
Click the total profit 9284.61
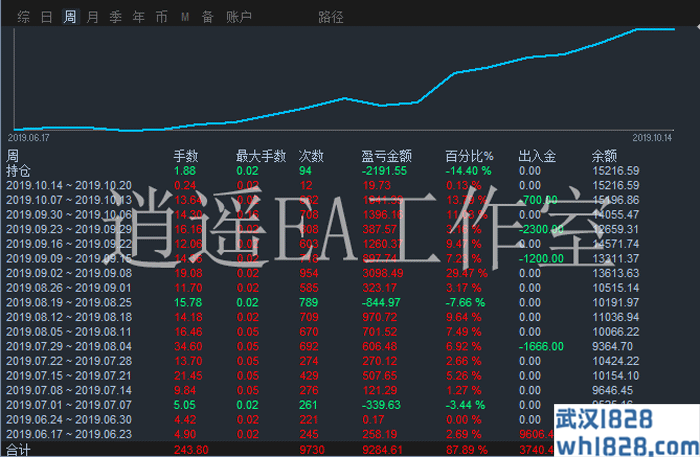coord(383,450)
